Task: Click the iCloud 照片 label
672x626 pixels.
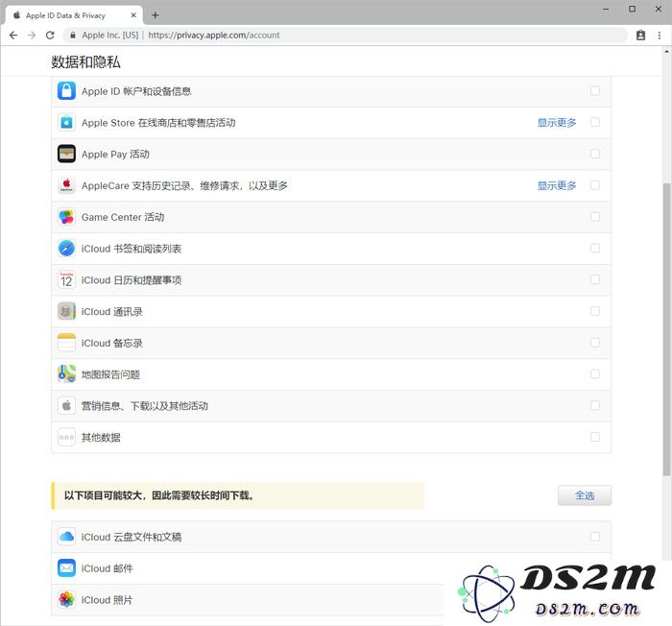Action: point(108,600)
